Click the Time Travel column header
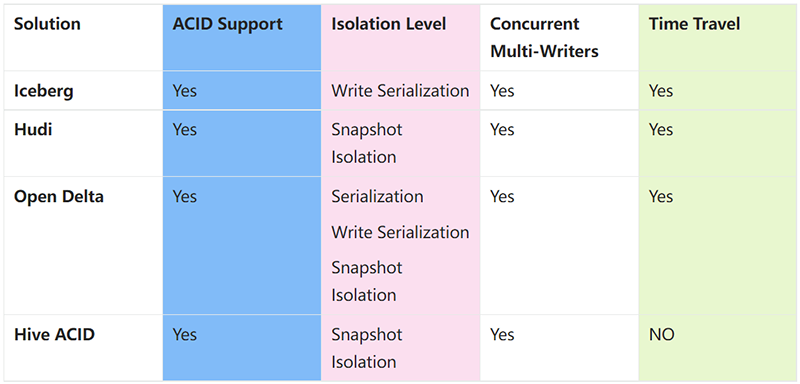 tap(694, 24)
